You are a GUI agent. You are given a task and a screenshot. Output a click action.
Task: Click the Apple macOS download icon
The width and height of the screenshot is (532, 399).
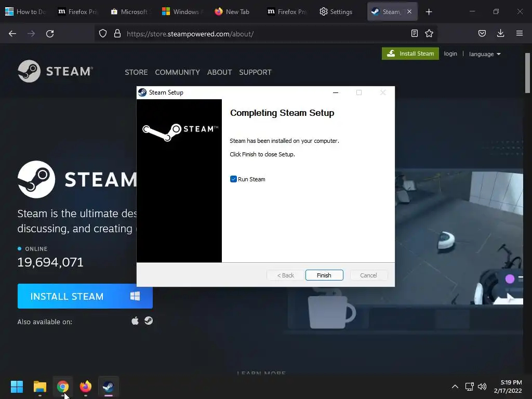click(135, 321)
